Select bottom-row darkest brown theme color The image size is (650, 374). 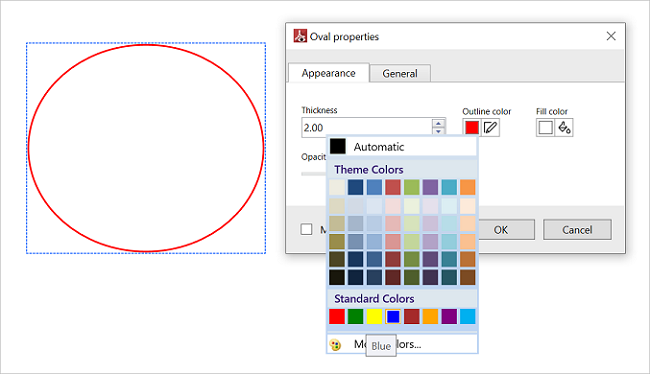point(468,277)
